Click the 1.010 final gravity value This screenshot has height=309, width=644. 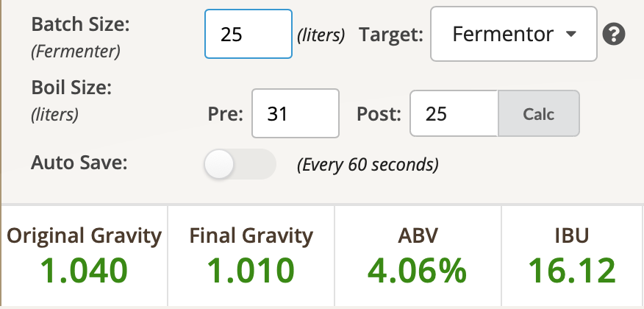pyautogui.click(x=251, y=271)
